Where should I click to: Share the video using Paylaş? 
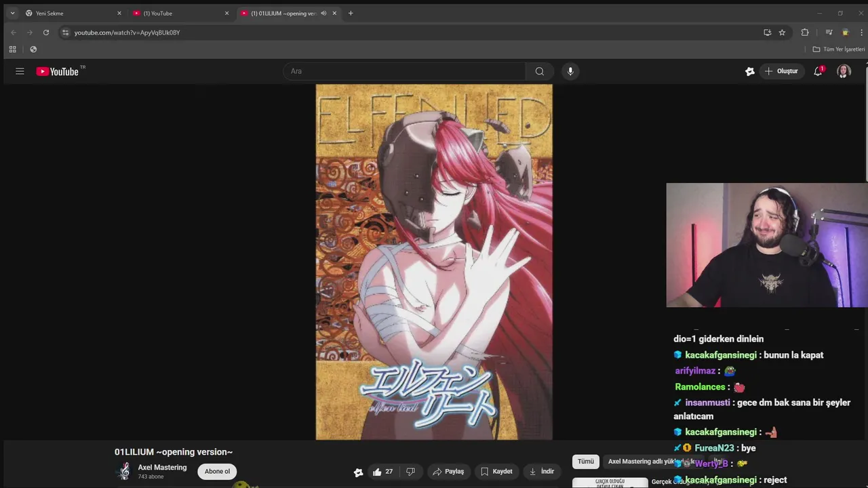coord(448,472)
